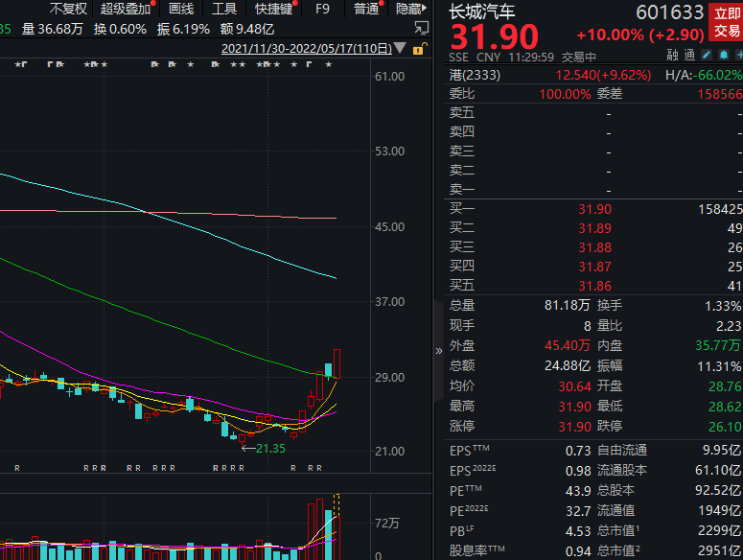The width and height of the screenshot is (743, 560).
Task: Click the stock code 601633
Action: pyautogui.click(x=669, y=12)
